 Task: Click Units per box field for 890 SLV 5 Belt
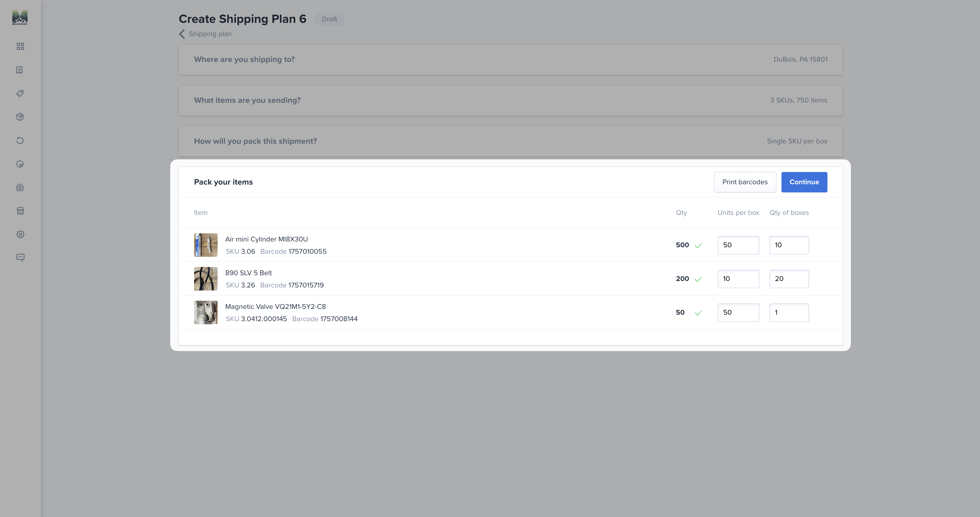pos(738,279)
